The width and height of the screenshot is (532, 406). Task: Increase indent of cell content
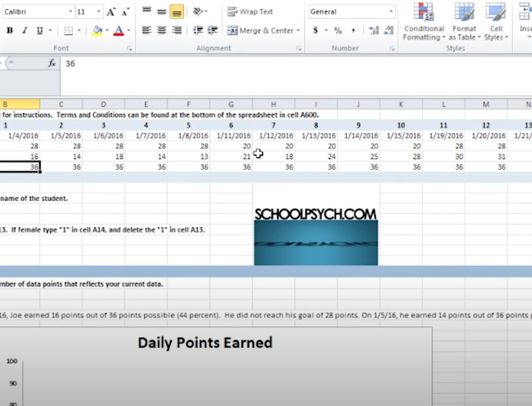click(212, 30)
